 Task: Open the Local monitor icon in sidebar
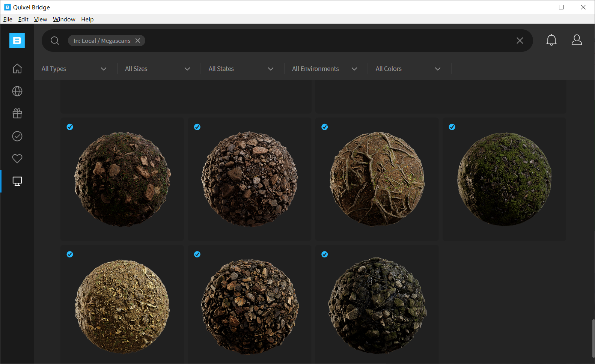(17, 181)
